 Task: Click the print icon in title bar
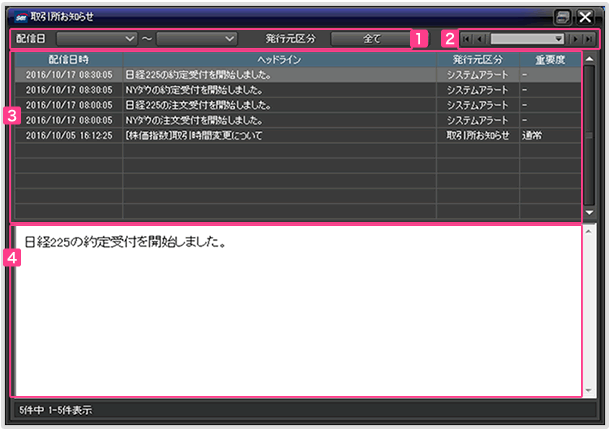[x=563, y=17]
